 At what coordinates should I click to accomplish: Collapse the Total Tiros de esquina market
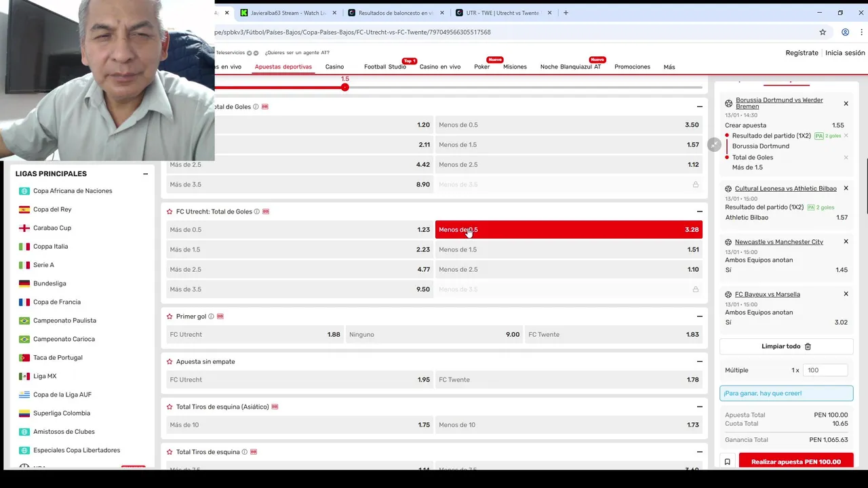click(x=699, y=452)
